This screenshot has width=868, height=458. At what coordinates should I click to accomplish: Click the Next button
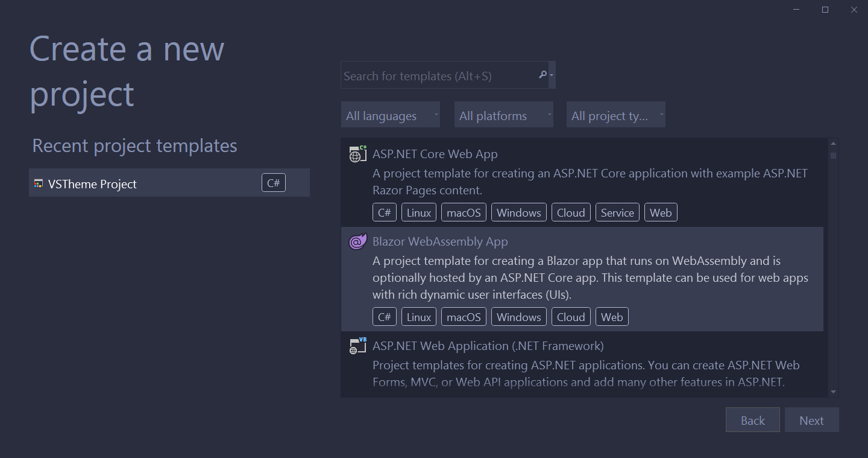tap(811, 419)
